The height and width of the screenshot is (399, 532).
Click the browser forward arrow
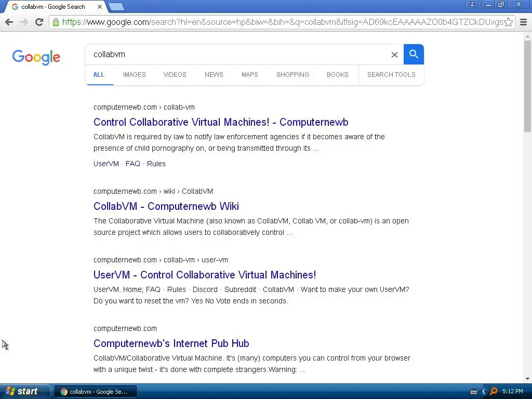24,22
